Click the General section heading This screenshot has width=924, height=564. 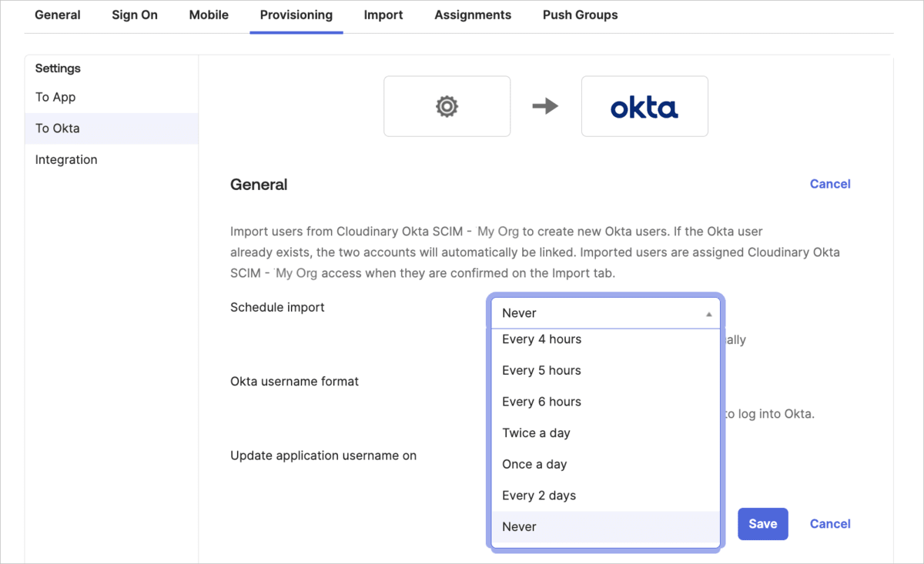pyautogui.click(x=259, y=185)
